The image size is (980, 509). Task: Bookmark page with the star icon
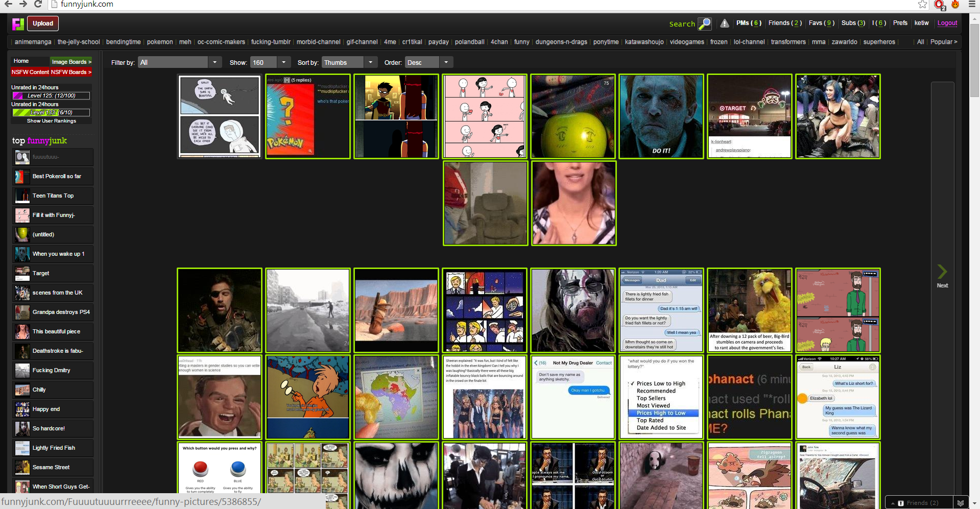pos(922,5)
